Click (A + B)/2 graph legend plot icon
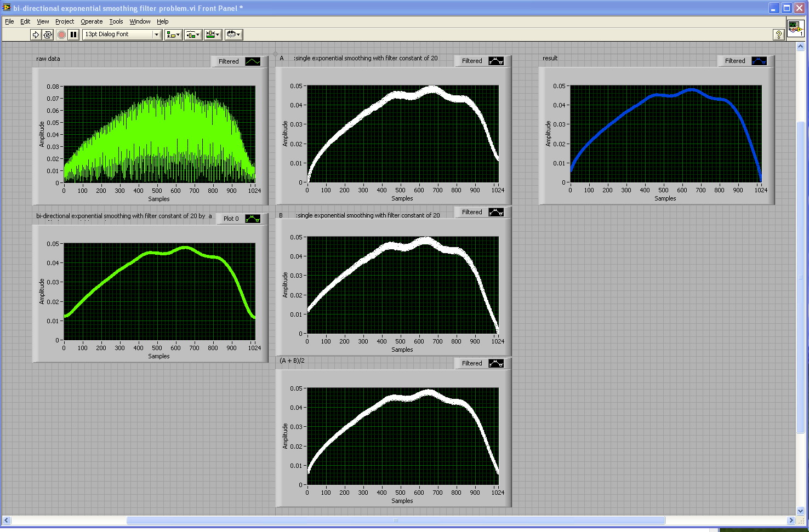809x532 pixels. coord(496,363)
